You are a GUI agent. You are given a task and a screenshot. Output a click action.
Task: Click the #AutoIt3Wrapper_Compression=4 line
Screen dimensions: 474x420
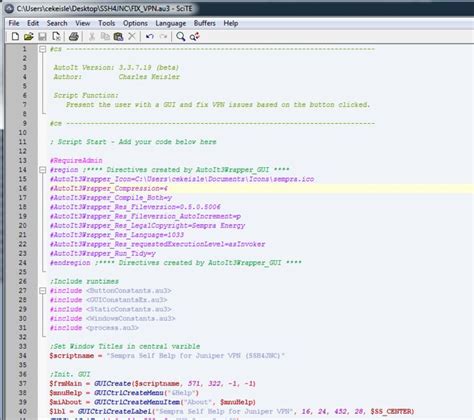[109, 188]
